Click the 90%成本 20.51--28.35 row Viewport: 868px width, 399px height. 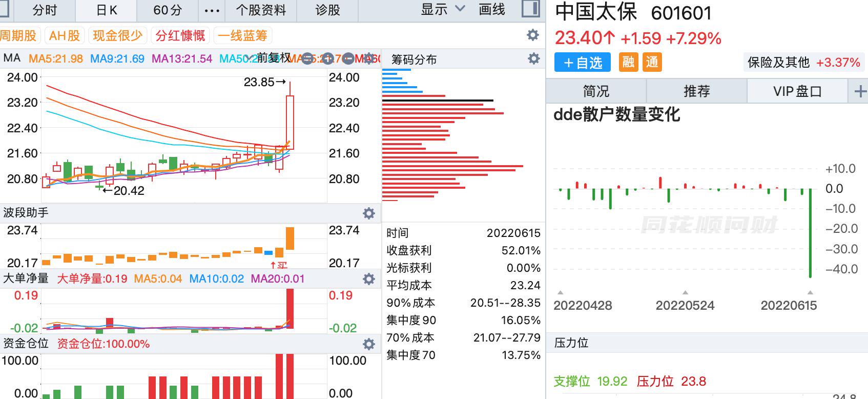(463, 303)
